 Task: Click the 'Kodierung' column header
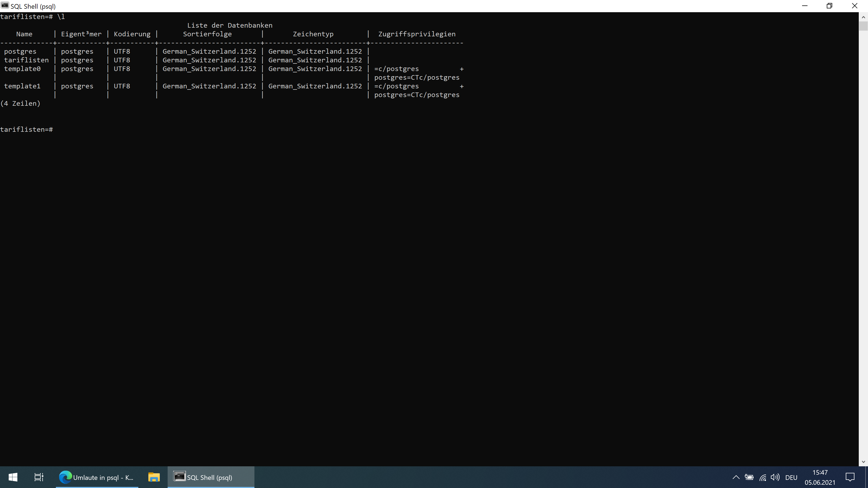click(x=132, y=34)
